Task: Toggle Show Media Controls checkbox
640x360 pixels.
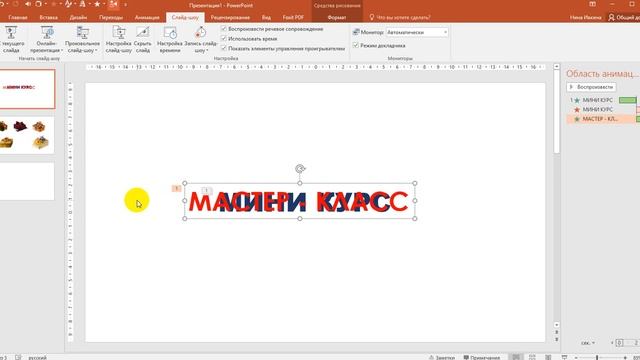Action: coord(224,48)
